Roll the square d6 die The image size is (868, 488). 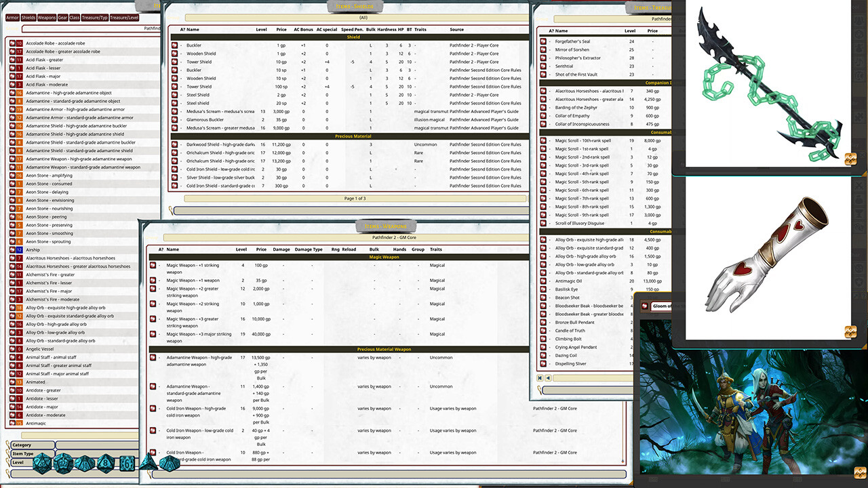pyautogui.click(x=127, y=463)
